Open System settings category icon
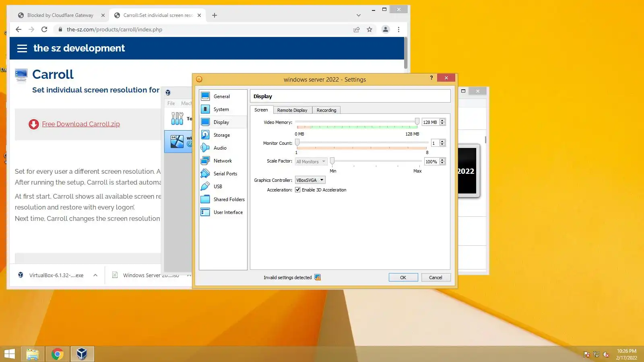The width and height of the screenshot is (644, 362). [205, 109]
